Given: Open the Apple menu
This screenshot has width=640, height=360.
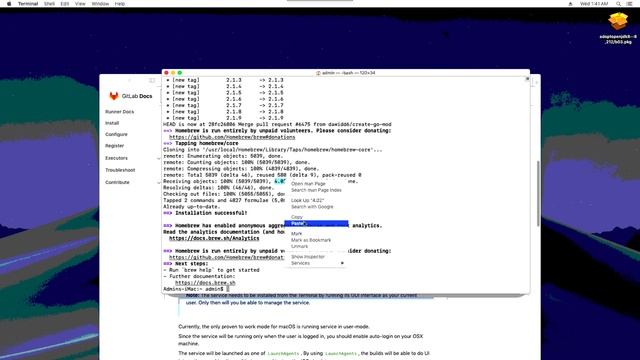Looking at the screenshot, I should (9, 4).
